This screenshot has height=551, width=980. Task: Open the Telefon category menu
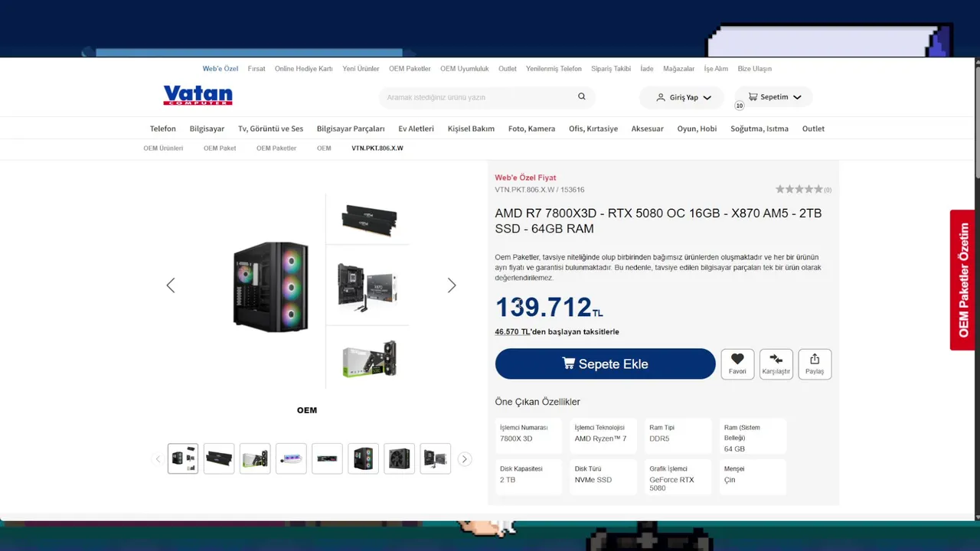tap(163, 129)
